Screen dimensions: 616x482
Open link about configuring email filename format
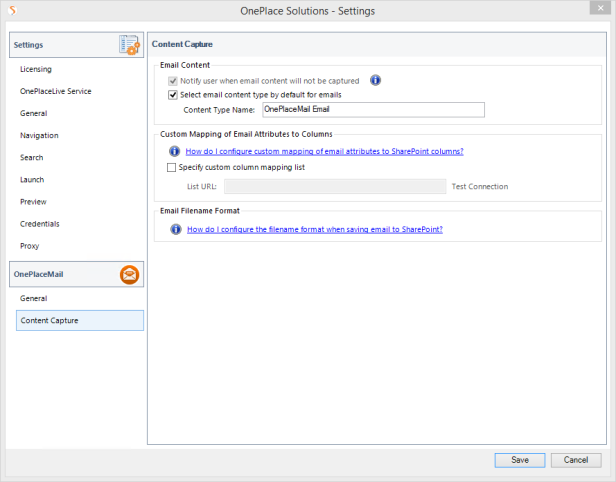(315, 229)
